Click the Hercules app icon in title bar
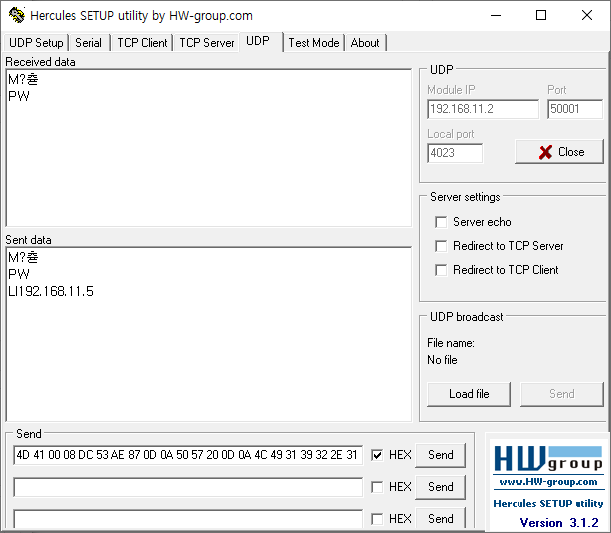Viewport: 611px width, 533px height. pyautogui.click(x=16, y=15)
